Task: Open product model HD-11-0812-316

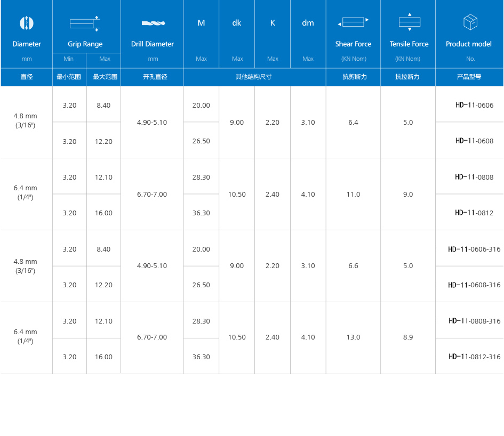Action: point(474,357)
